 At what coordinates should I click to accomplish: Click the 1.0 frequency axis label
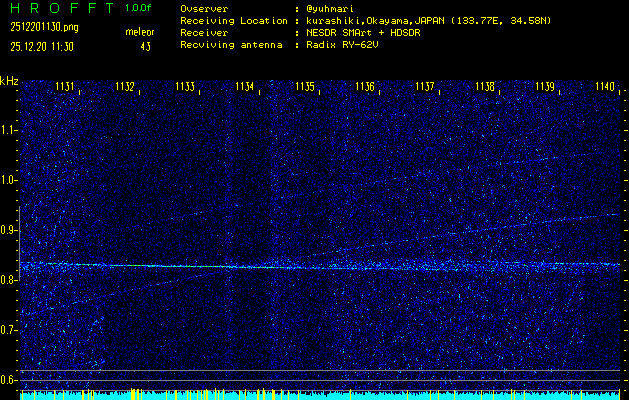9,180
